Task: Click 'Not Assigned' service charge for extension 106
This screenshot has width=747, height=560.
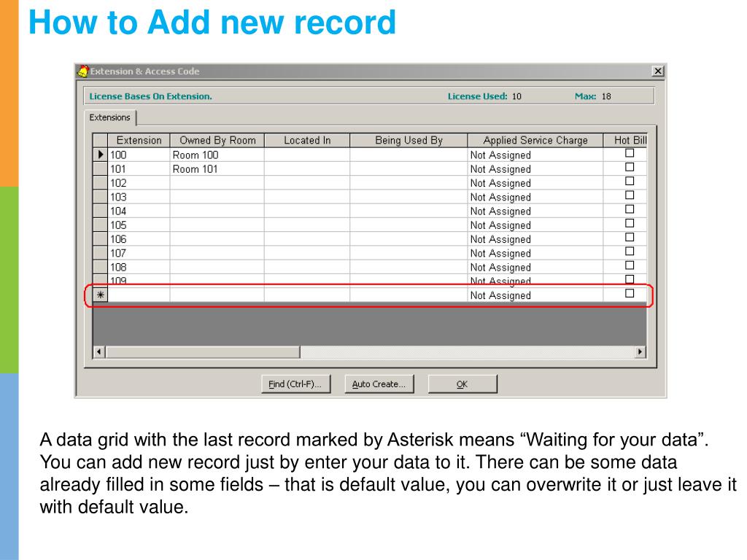Action: pos(535,239)
